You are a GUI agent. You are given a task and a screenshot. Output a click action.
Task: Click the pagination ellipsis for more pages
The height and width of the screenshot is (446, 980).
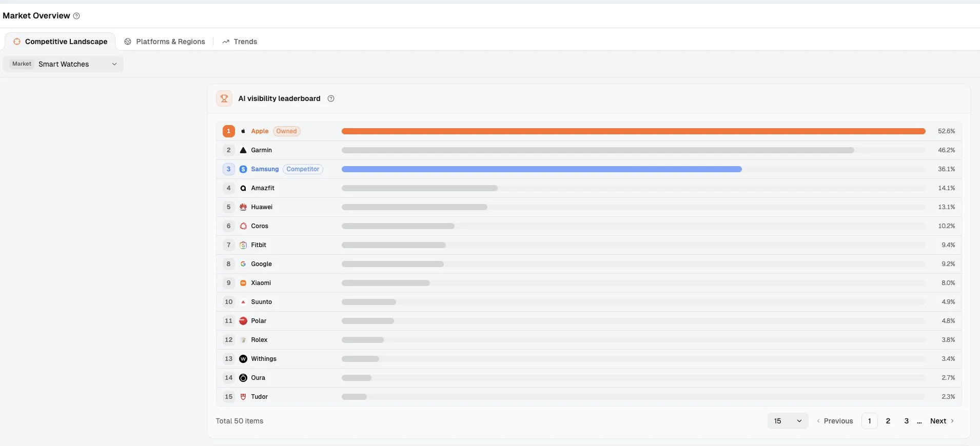pos(919,421)
